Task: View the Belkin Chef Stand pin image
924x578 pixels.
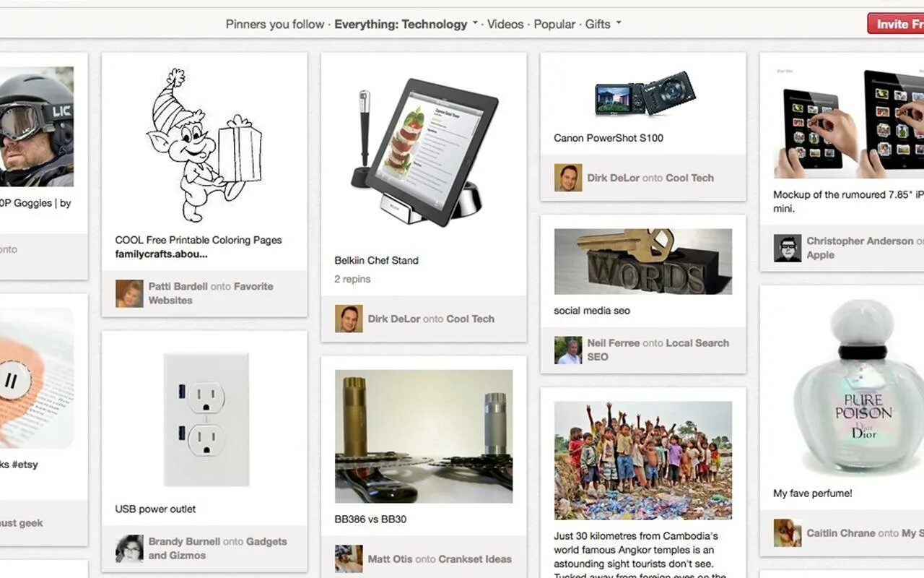Action: pos(423,152)
